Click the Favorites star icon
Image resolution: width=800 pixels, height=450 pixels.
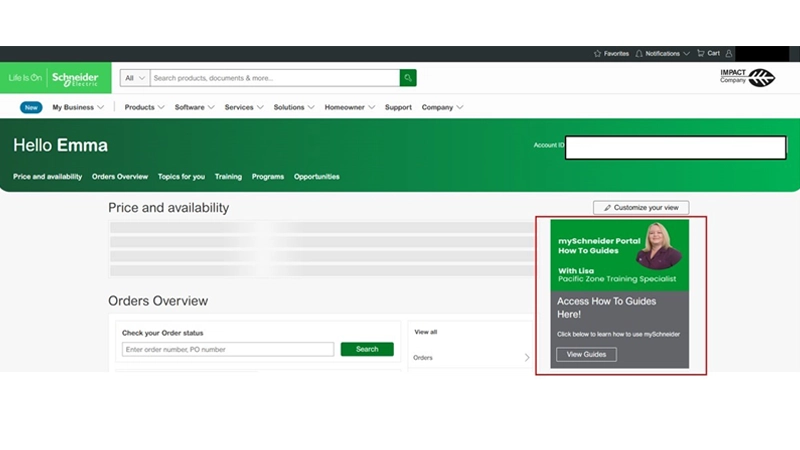tap(597, 54)
